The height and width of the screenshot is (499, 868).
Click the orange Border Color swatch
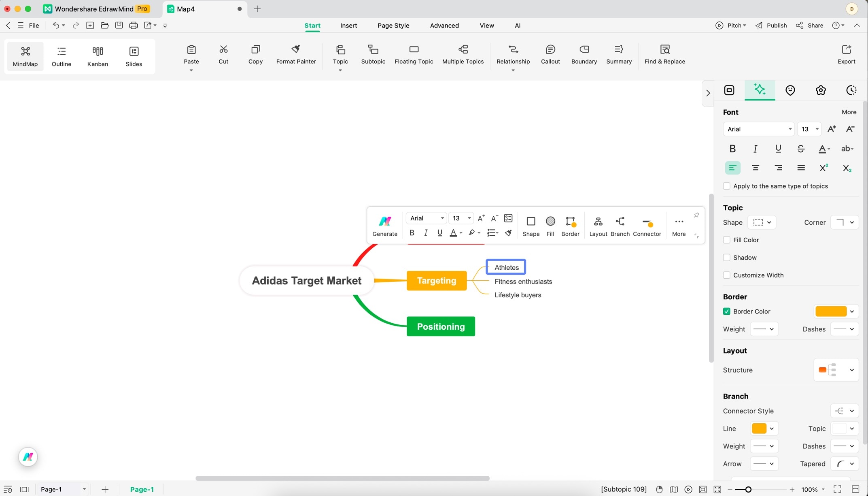coord(831,311)
